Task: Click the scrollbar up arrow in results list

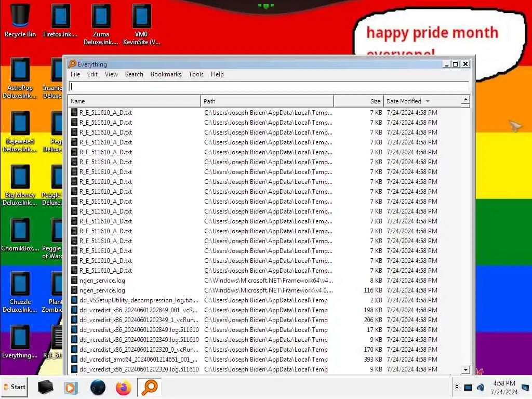Action: pos(465,99)
